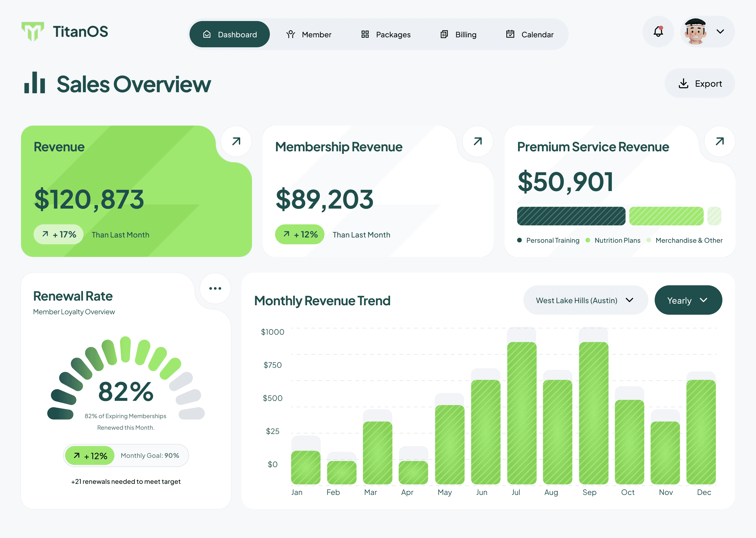This screenshot has width=756, height=538.
Task: Click the Nutrition Plans legend label
Action: click(x=617, y=240)
